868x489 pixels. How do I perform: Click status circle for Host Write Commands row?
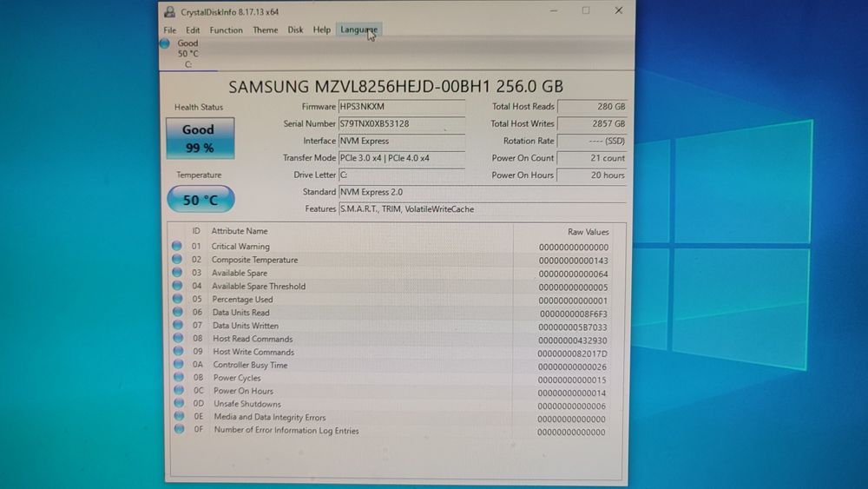point(178,351)
